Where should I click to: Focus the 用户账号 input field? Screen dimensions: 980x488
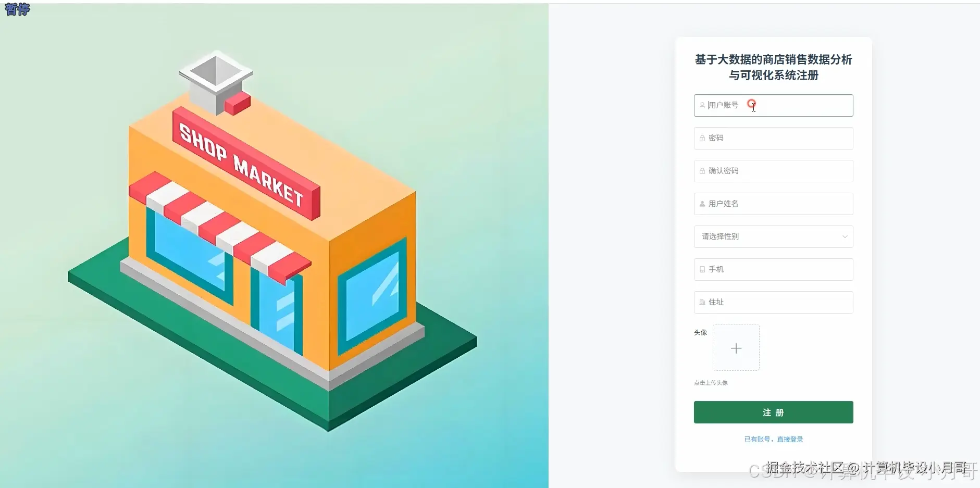pyautogui.click(x=773, y=105)
